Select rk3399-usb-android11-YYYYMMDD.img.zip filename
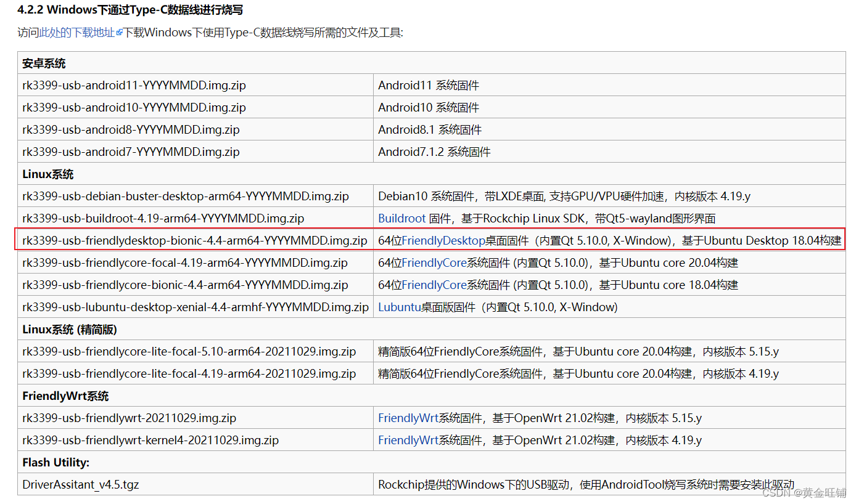The image size is (856, 504). [134, 85]
